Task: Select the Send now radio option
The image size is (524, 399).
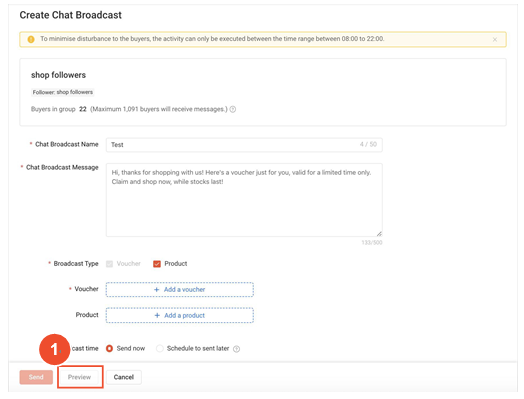Action: pos(109,349)
